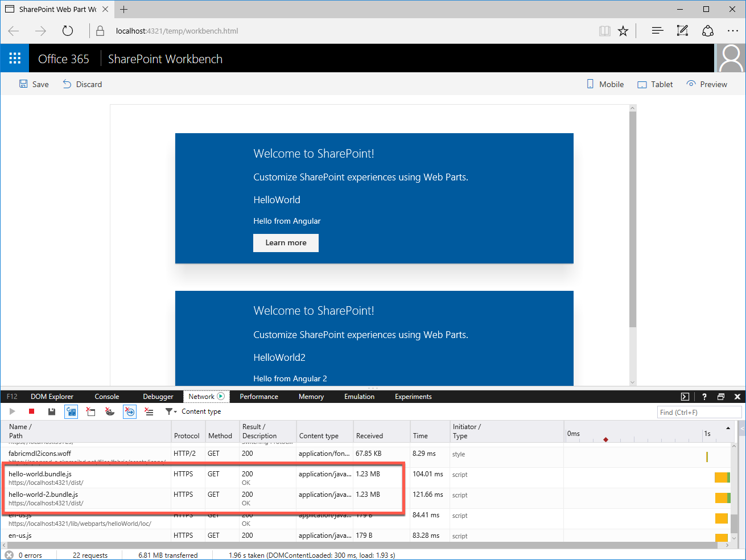Sort by Time column header
This screenshot has height=560, width=746.
(x=430, y=431)
